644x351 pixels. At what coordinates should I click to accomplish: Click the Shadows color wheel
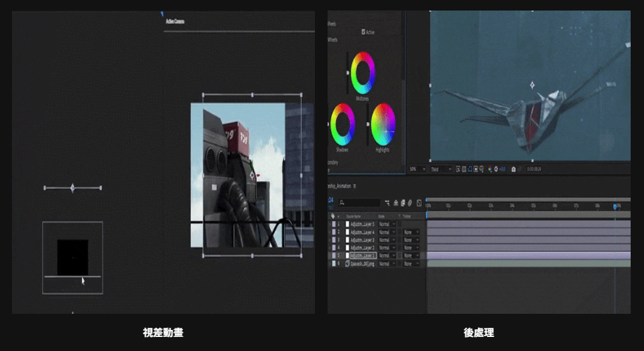tap(342, 124)
